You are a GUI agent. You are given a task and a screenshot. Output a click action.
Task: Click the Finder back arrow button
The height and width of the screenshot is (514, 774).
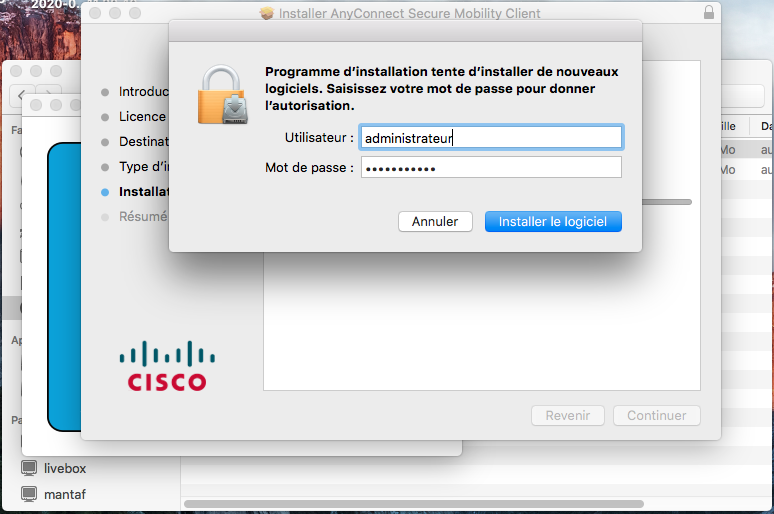point(21,95)
